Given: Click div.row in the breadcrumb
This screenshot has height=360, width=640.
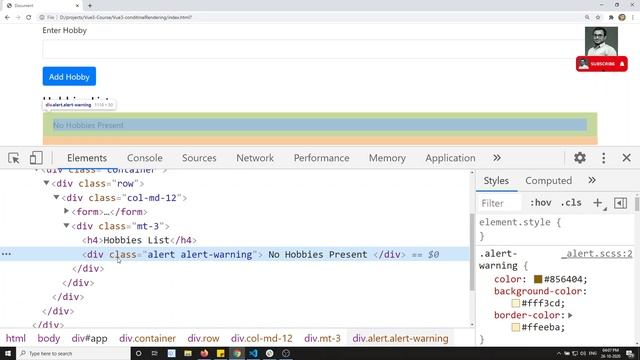Looking at the screenshot, I should coord(203,338).
